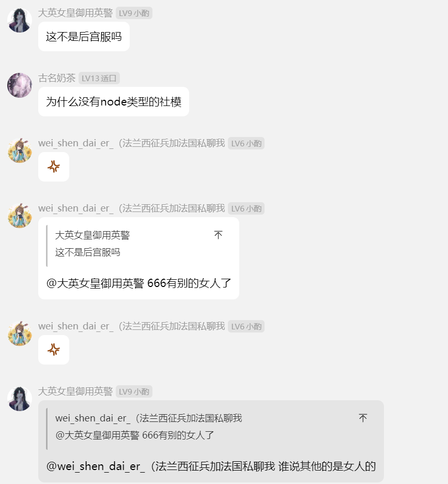Jump to quoted message via top arrow icon
This screenshot has width=448, height=484.
218,235
